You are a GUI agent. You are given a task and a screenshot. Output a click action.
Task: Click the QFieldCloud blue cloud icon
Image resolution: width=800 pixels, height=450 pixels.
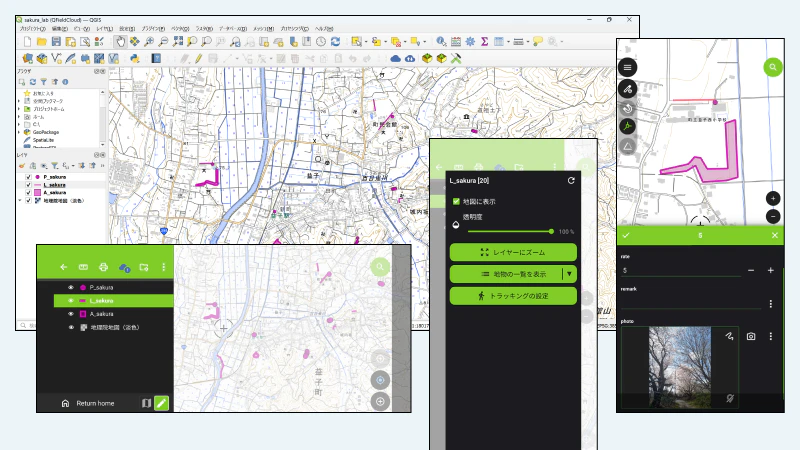[395, 59]
